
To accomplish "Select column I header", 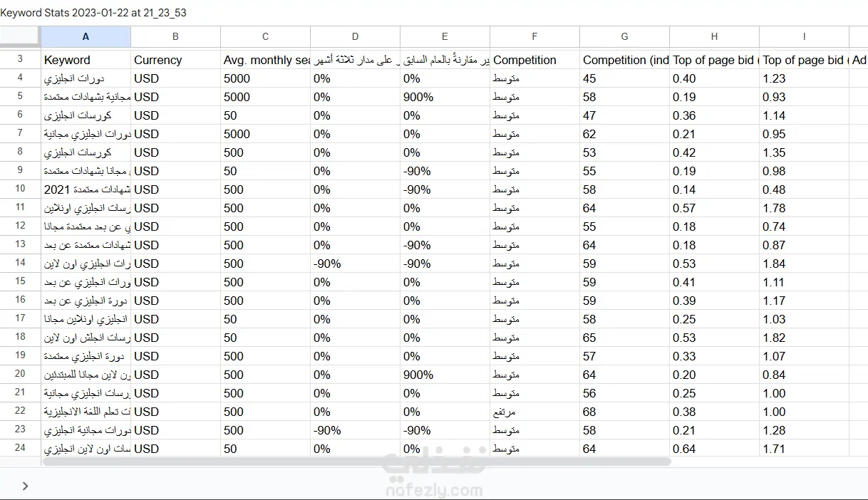I will tap(804, 37).
